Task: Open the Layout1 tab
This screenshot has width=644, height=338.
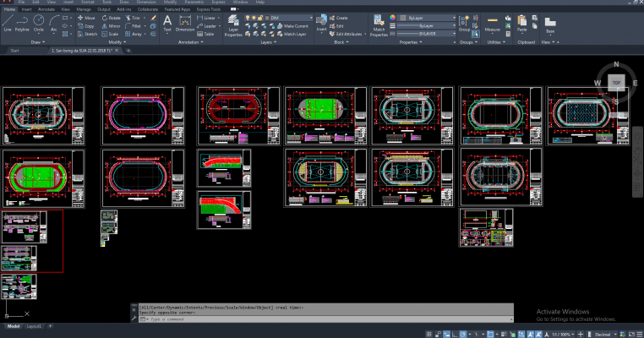Action: click(x=35, y=325)
